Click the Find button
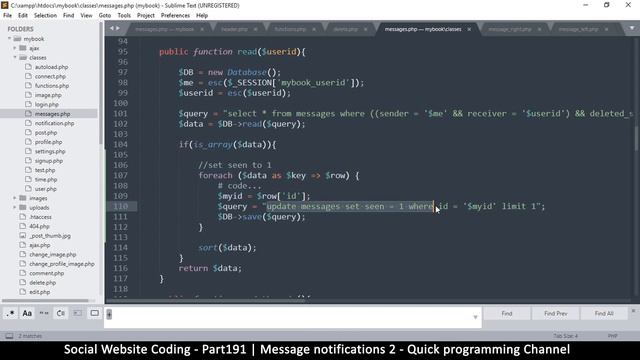The height and width of the screenshot is (360, 640). tap(507, 313)
